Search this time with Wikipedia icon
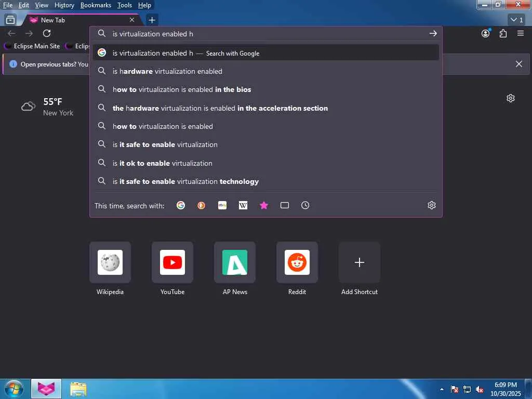The width and height of the screenshot is (532, 399). [x=243, y=205]
